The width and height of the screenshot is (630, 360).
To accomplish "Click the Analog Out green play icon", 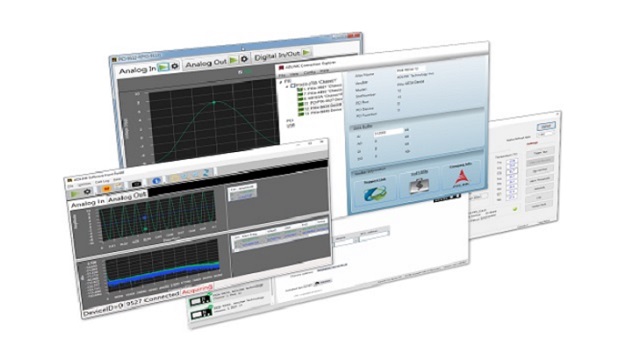I will pyautogui.click(x=233, y=61).
